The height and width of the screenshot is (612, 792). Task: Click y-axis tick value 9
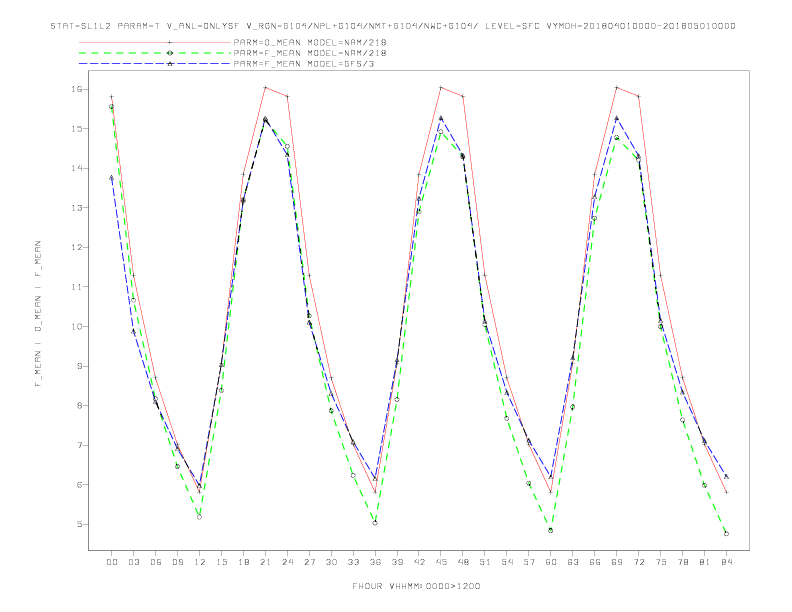[80, 366]
